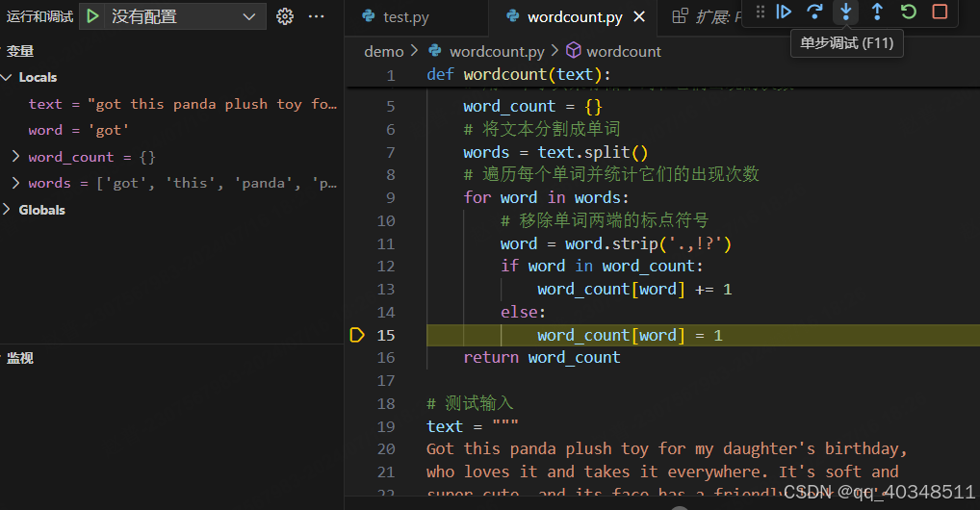Open the debug configuration dropdown

pos(183,16)
